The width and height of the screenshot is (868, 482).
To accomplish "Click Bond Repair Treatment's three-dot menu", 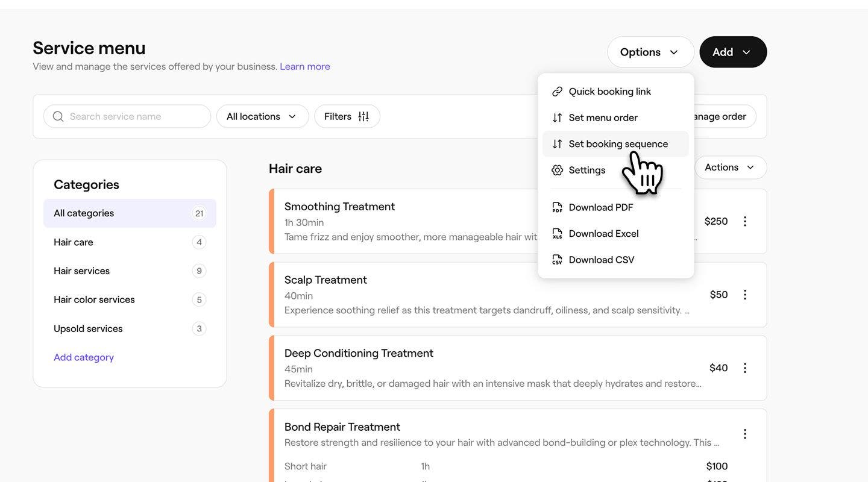I will [744, 434].
